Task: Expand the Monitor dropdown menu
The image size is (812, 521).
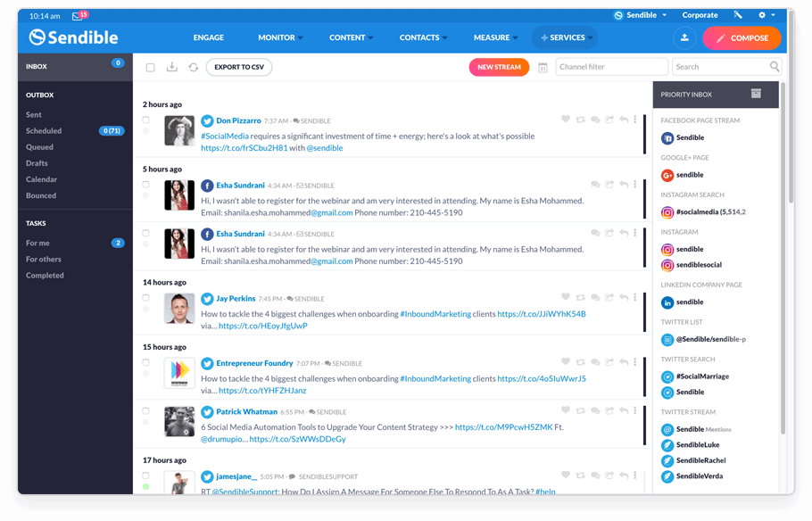Action: (281, 37)
